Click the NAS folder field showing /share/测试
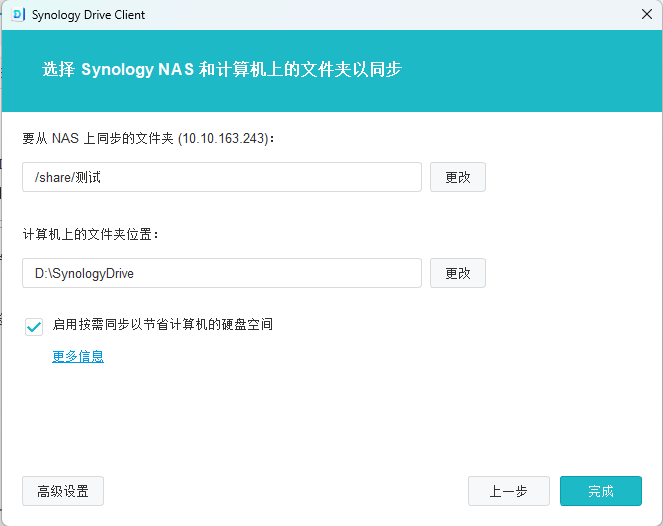663x526 pixels. (x=222, y=177)
